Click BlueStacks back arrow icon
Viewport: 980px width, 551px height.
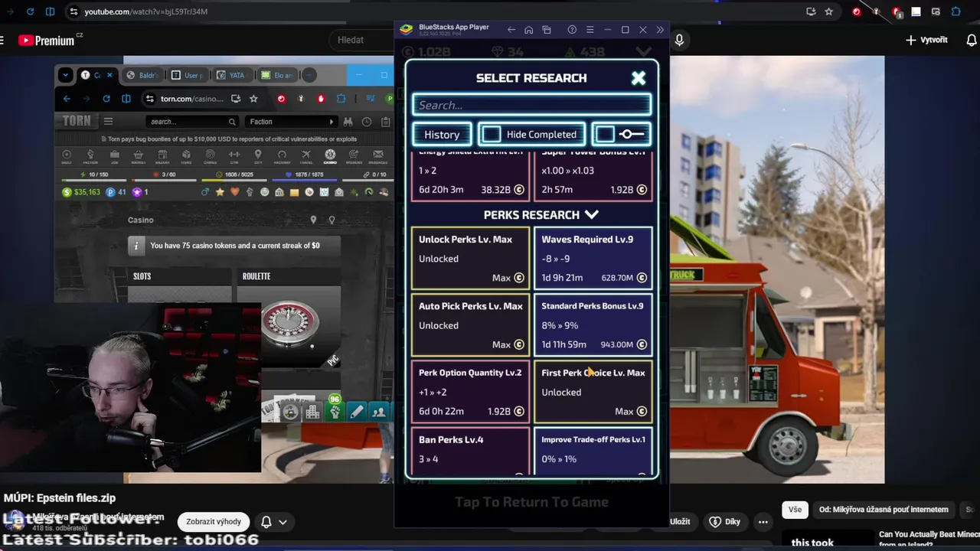pyautogui.click(x=511, y=30)
